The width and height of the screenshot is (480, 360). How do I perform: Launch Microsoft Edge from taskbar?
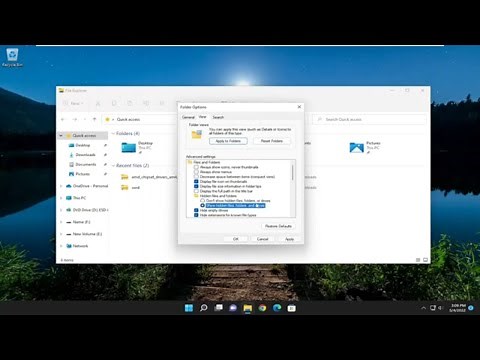click(x=277, y=308)
